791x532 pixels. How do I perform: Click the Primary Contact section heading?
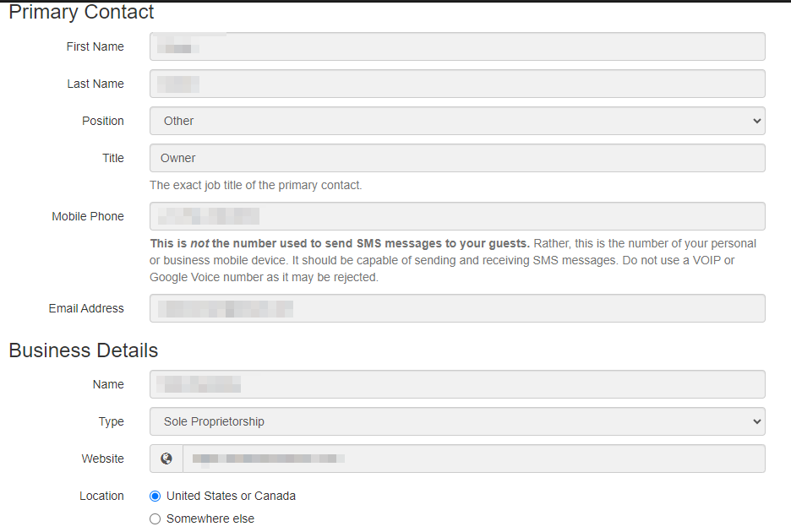(x=82, y=13)
